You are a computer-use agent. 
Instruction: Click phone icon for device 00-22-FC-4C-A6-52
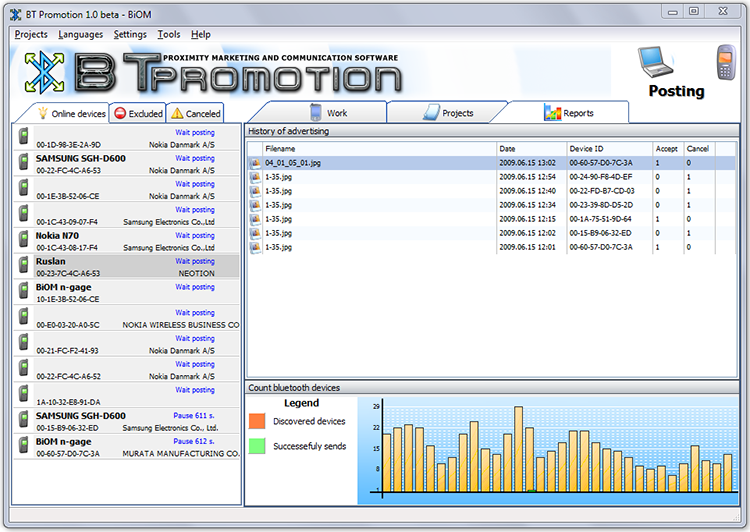point(23,368)
